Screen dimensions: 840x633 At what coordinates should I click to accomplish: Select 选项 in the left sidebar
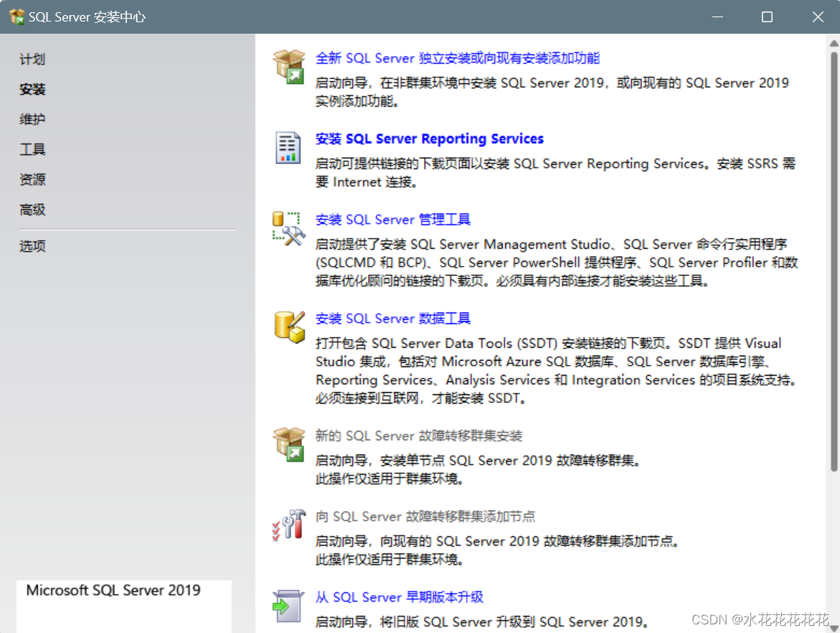click(x=32, y=247)
